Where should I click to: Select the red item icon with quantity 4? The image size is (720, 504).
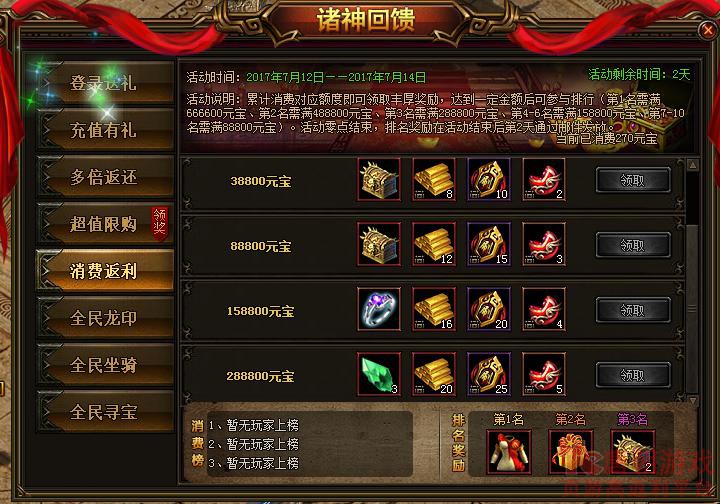(x=544, y=309)
